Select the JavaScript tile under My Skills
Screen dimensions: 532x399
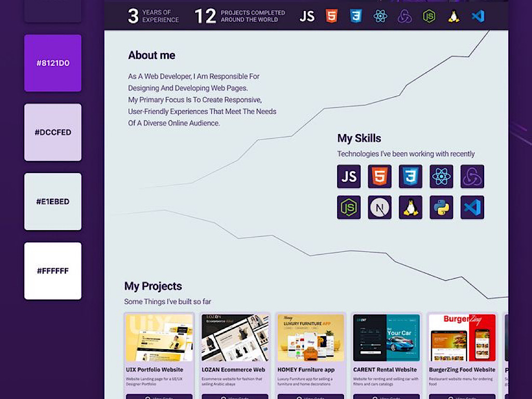349,177
